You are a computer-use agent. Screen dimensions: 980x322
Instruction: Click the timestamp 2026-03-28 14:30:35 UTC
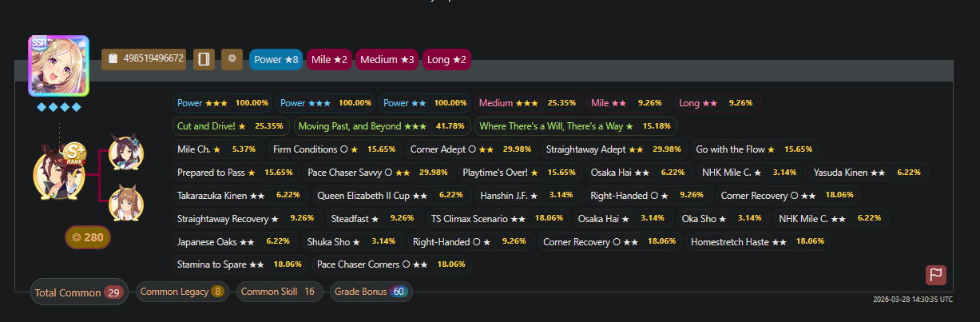(x=913, y=300)
